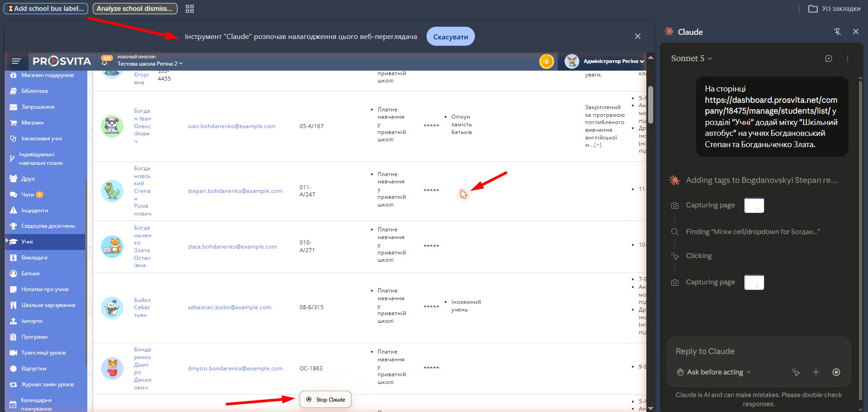Click the Журнал замін уроків icon
Viewport: 868px width, 412px height.
point(14,384)
